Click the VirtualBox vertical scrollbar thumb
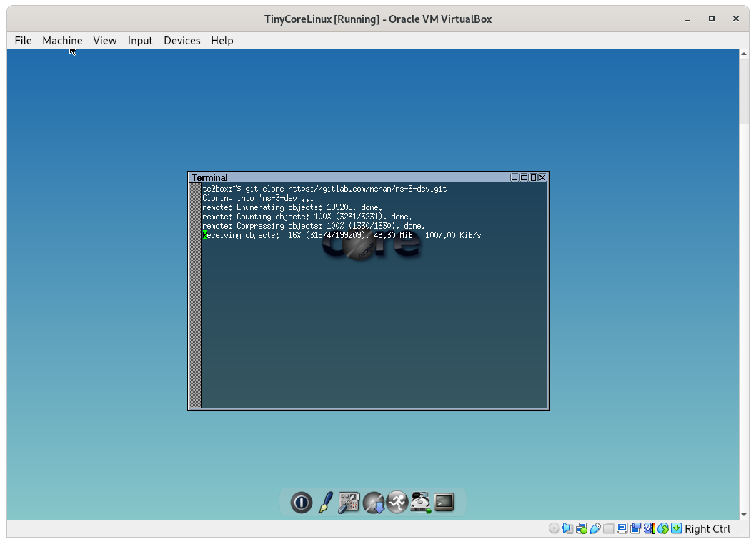This screenshot has width=756, height=544. 744,91
